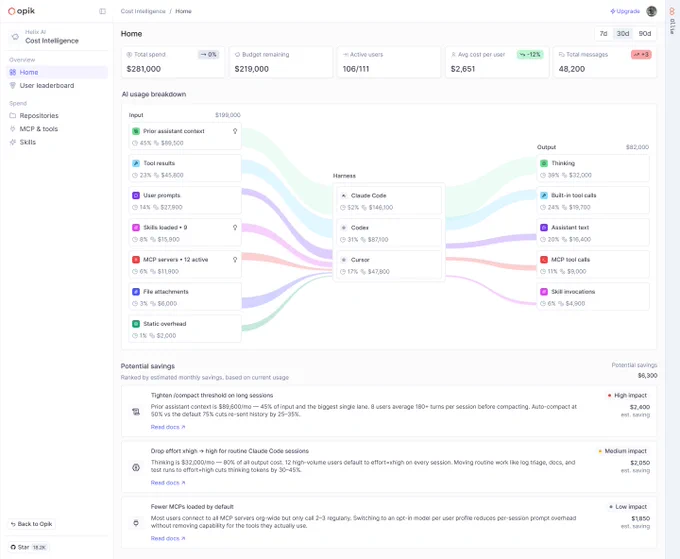
Task: Click the compact threshold tip icon
Action: coord(136,412)
